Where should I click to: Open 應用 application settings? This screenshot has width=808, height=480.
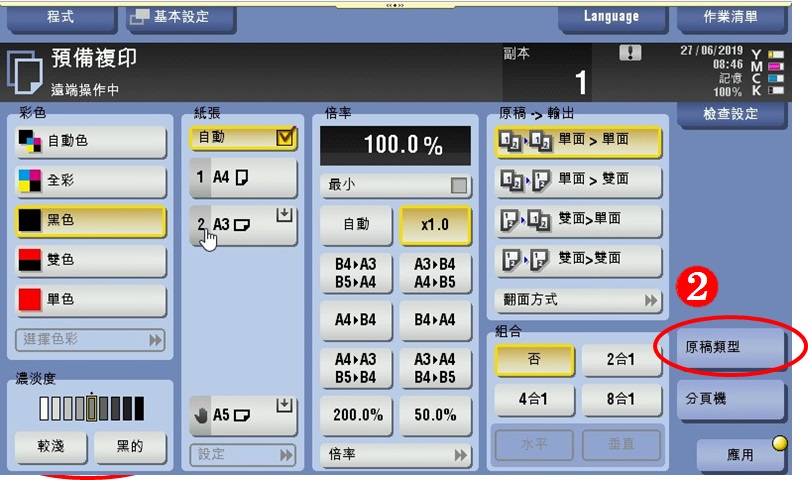coord(741,455)
